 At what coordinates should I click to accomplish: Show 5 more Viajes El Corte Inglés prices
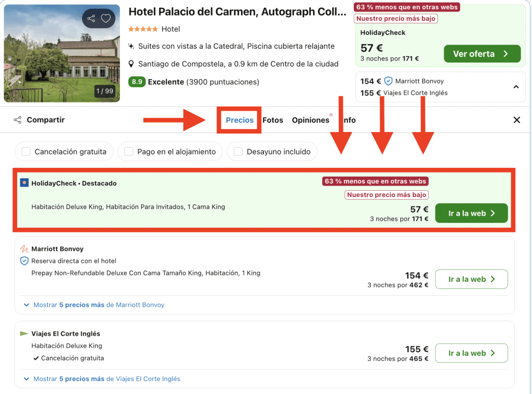pos(106,379)
